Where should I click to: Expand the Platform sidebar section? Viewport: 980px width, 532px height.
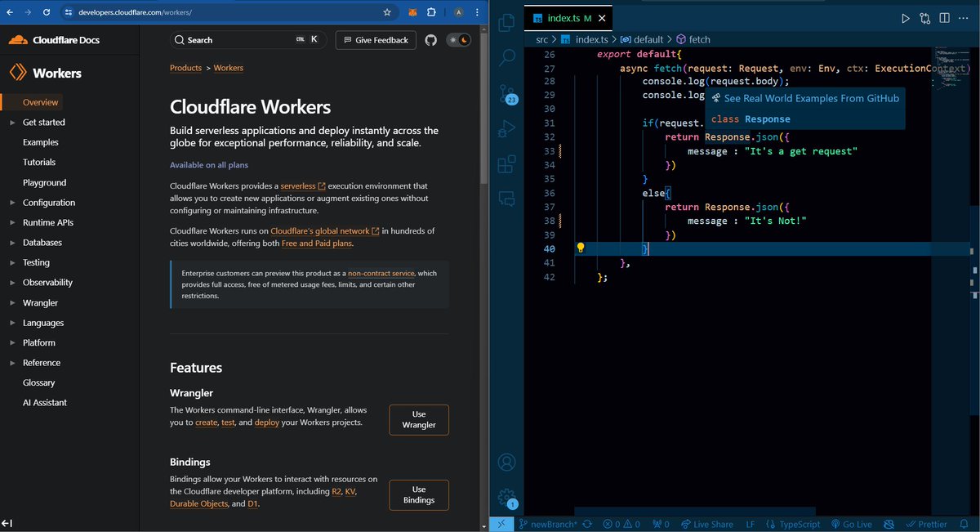pos(12,342)
